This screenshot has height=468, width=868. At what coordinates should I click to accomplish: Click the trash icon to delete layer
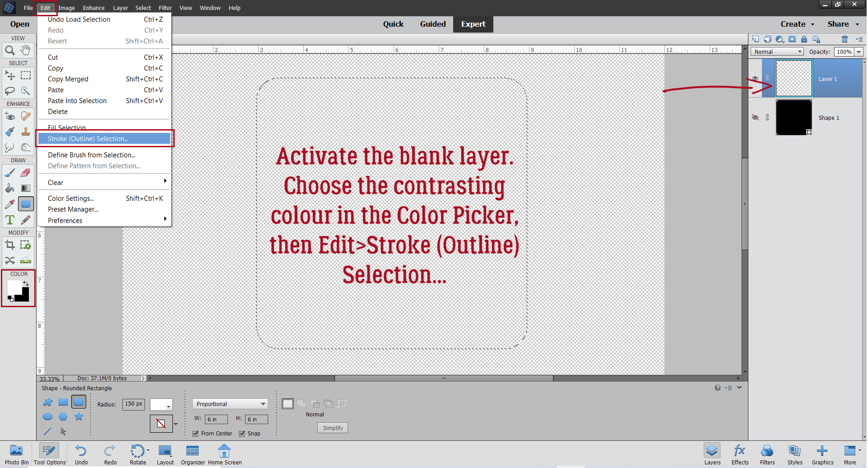click(845, 39)
